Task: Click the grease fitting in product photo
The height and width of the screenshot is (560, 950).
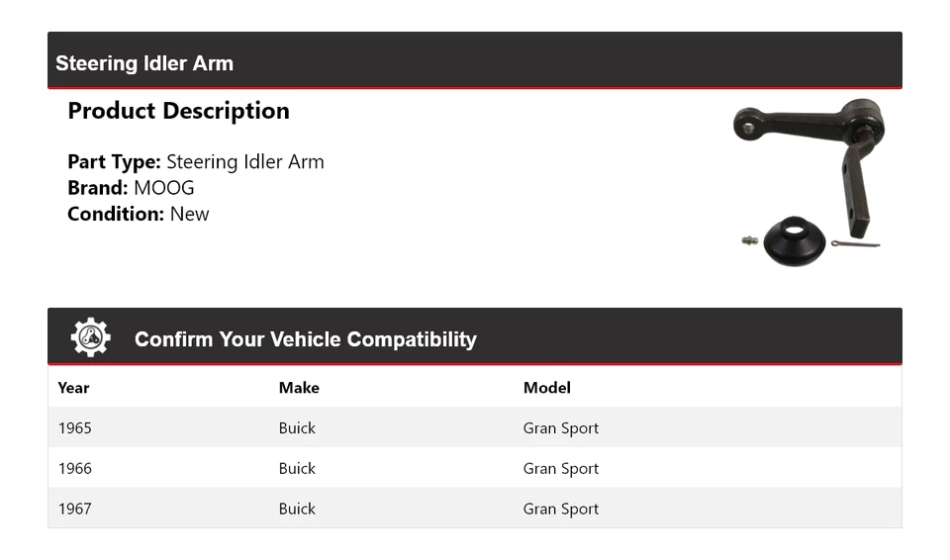Action: click(x=750, y=240)
